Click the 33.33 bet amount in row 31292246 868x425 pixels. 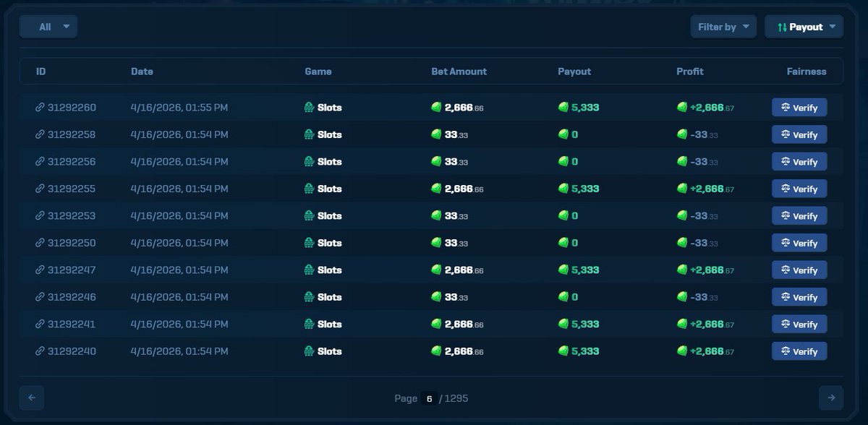pyautogui.click(x=456, y=297)
